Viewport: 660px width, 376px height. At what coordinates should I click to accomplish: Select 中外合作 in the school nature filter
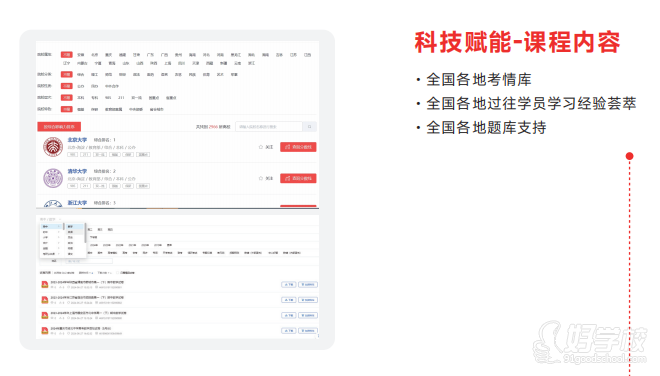pos(112,86)
